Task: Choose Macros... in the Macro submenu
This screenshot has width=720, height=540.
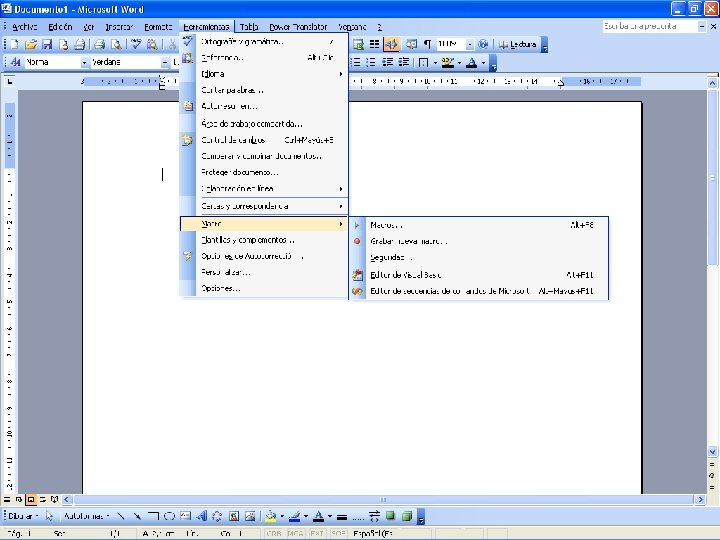Action: (x=479, y=225)
